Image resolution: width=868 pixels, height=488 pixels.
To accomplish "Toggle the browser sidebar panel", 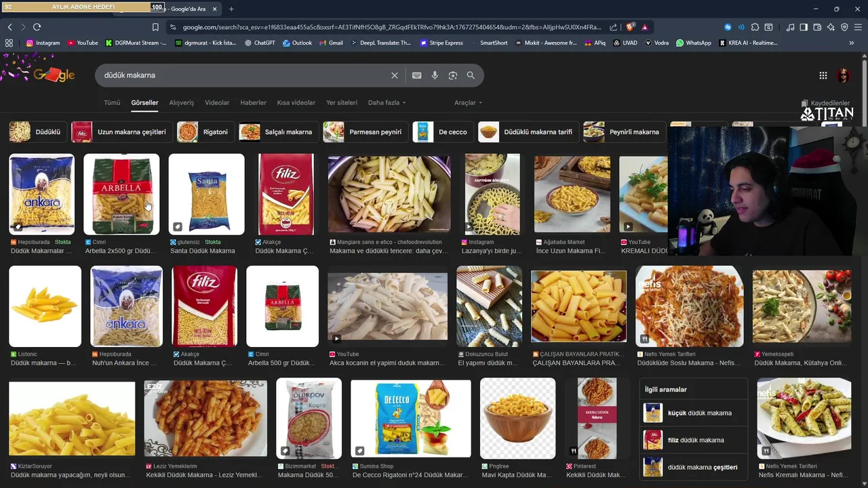I will click(x=804, y=27).
